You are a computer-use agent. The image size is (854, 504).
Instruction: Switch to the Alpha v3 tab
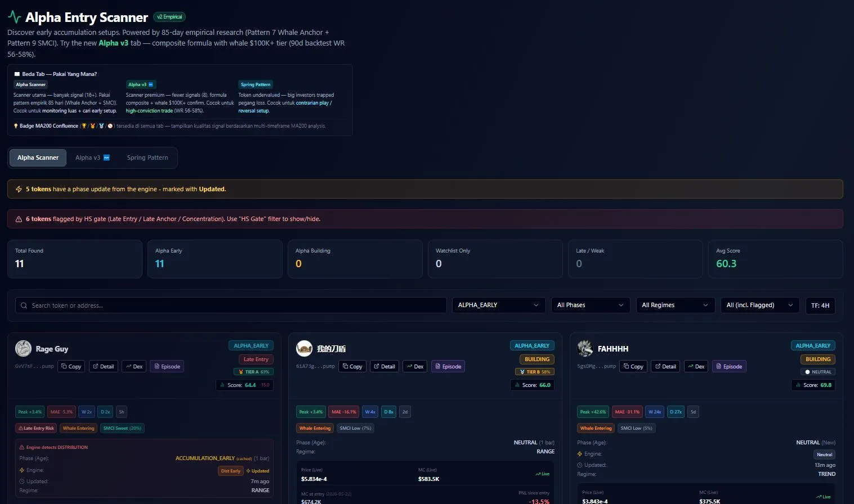92,157
